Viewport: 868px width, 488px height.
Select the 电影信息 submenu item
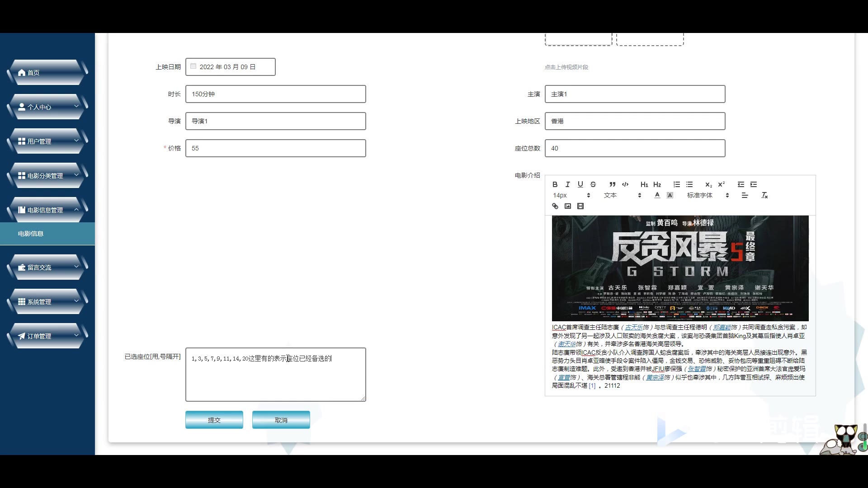coord(47,234)
